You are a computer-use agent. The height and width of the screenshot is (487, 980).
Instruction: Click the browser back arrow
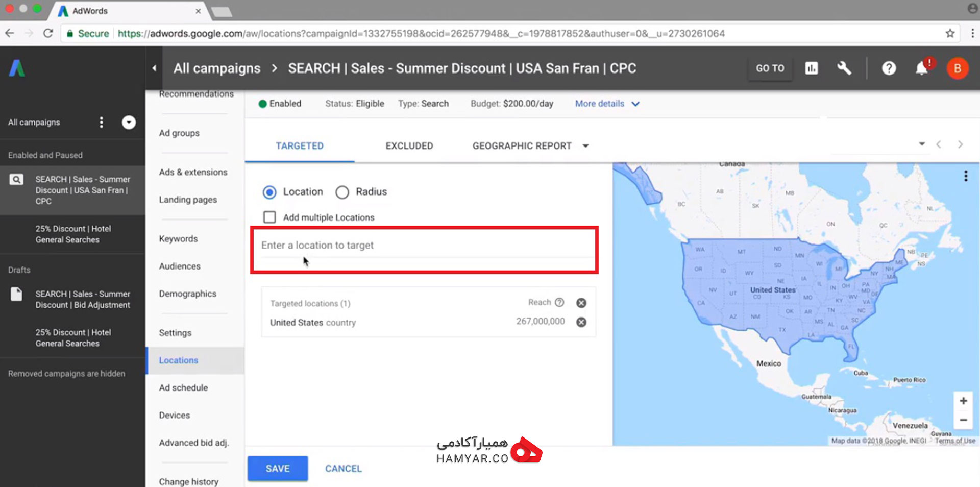click(x=10, y=33)
